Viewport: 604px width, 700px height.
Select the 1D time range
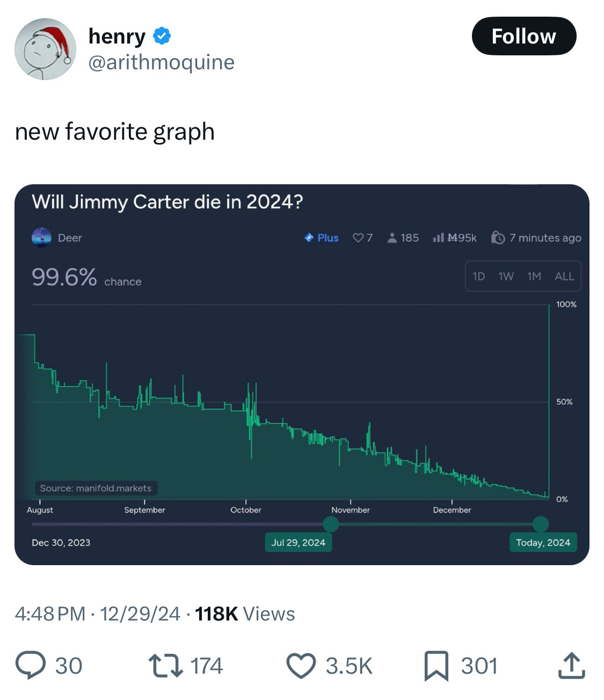tap(478, 276)
